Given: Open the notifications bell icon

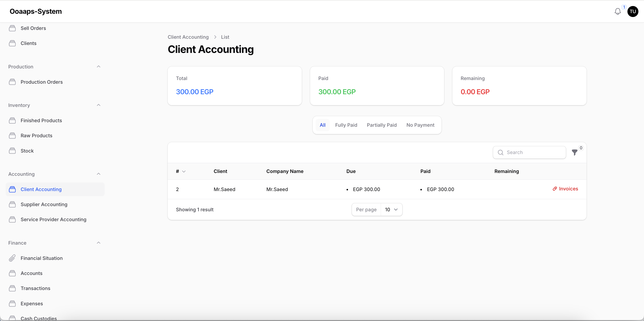Looking at the screenshot, I should [x=618, y=11].
